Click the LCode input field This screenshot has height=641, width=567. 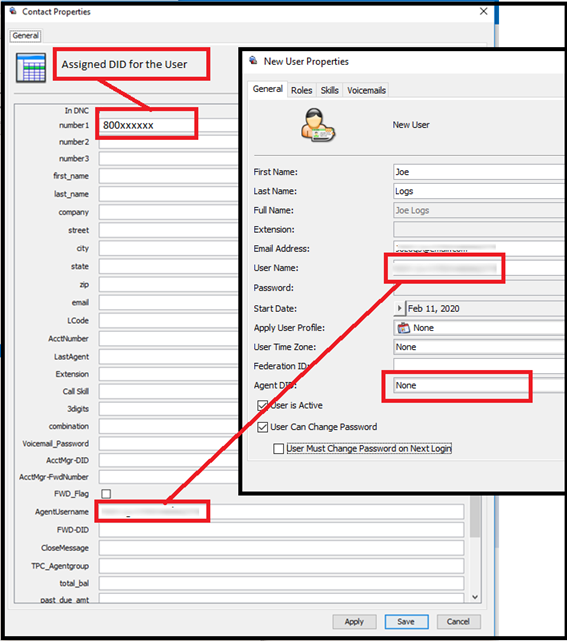pos(168,320)
